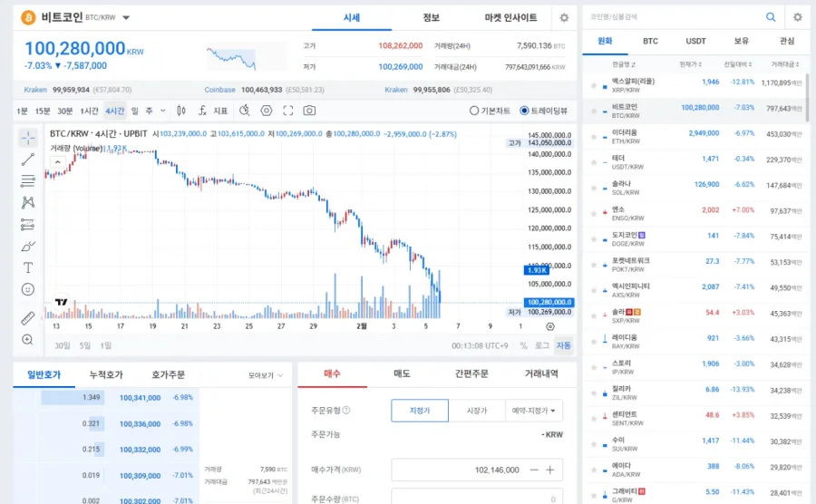
Task: Select the 기본차트 radio button
Action: pyautogui.click(x=473, y=111)
